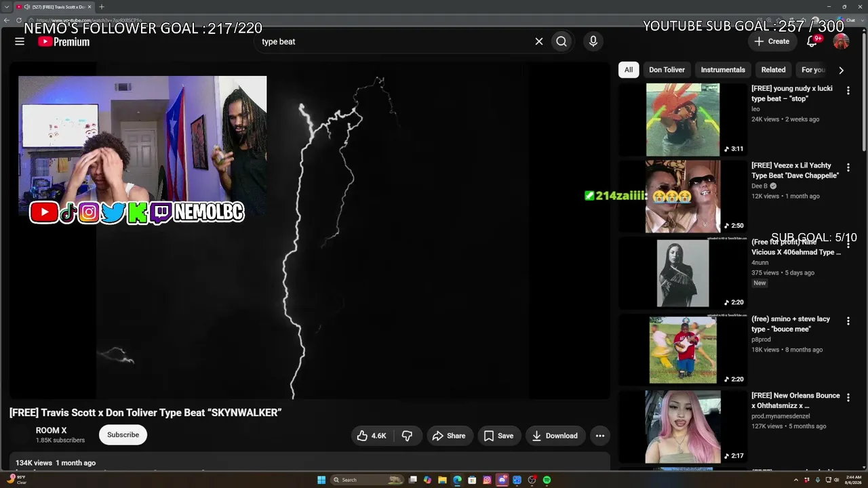Open the account avatar menu
The image size is (868, 488).
pyautogui.click(x=841, y=41)
